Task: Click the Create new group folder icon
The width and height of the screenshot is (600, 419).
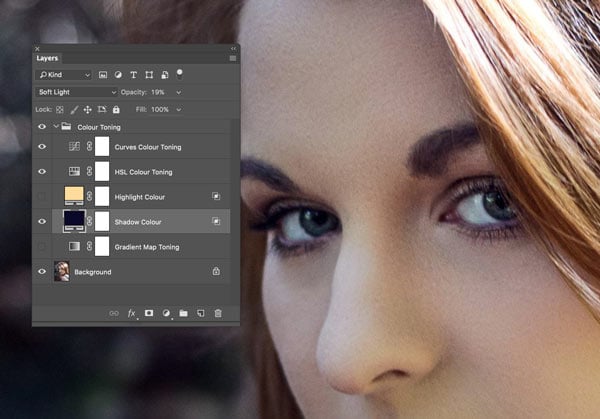Action: pyautogui.click(x=183, y=313)
